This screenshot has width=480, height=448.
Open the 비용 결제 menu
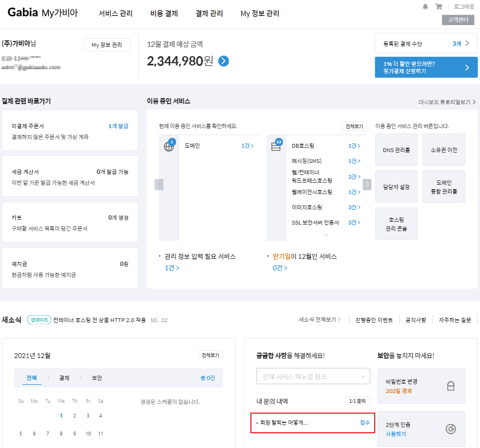coord(164,14)
